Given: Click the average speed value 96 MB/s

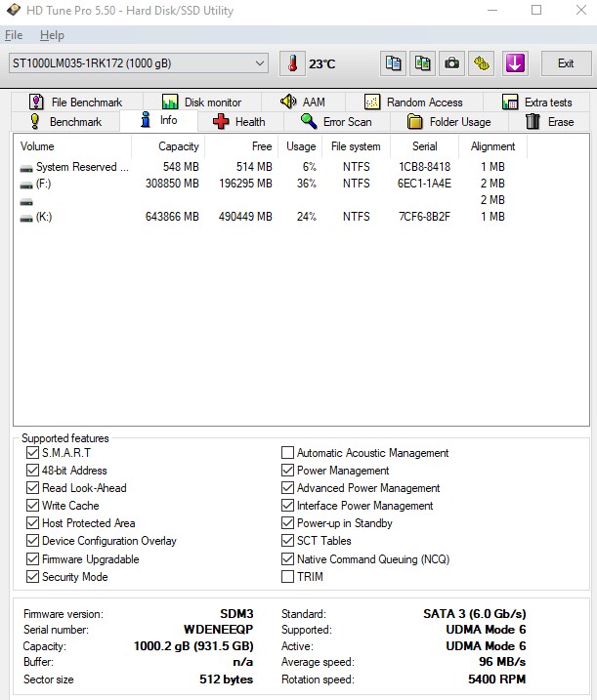Looking at the screenshot, I should [x=502, y=662].
